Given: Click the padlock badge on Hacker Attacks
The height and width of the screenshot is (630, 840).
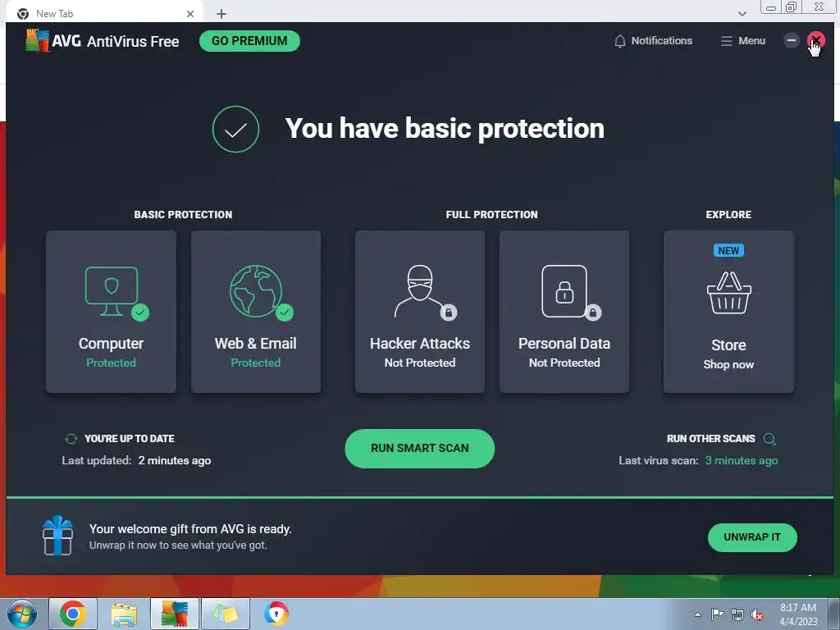Looking at the screenshot, I should pos(449,312).
